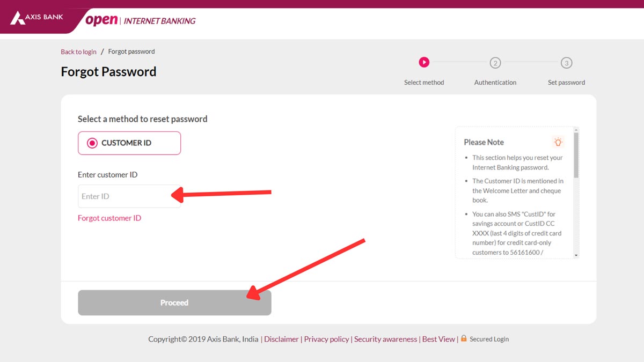
Task: Navigate using the Back to login breadcrumb
Action: (78, 51)
